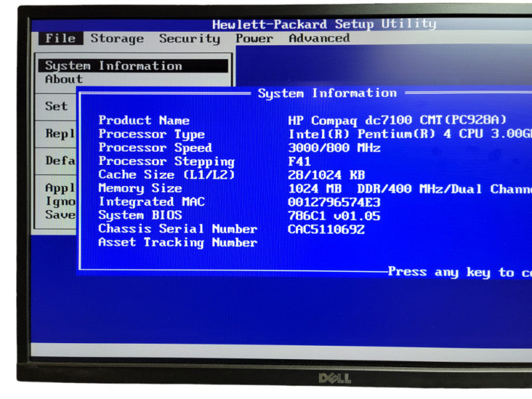Open the Advanced menu
Screen dimensions: 532x399
319,38
